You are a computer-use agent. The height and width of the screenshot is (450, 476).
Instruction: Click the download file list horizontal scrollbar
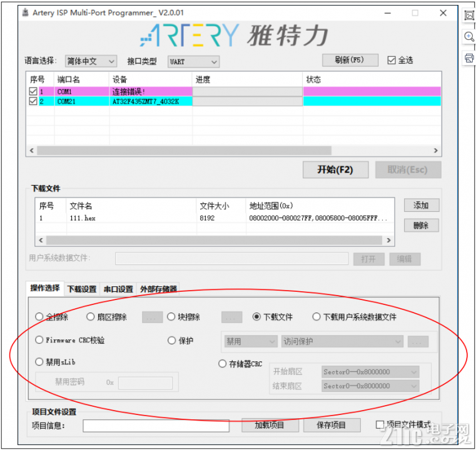click(x=214, y=240)
